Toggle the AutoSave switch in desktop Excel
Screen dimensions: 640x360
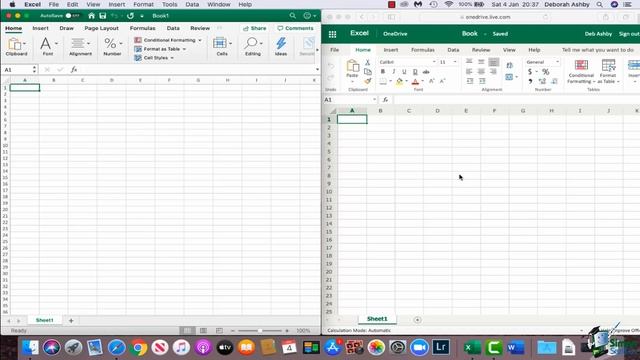tap(72, 16)
